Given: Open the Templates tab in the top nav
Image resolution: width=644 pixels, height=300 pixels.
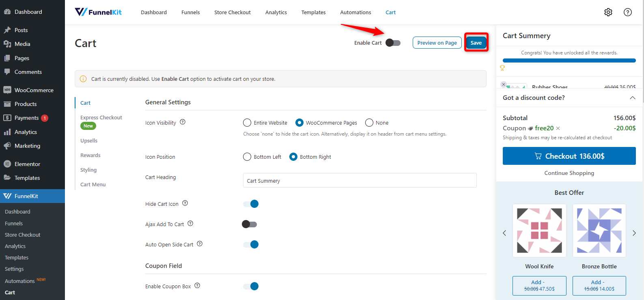Looking at the screenshot, I should 313,12.
